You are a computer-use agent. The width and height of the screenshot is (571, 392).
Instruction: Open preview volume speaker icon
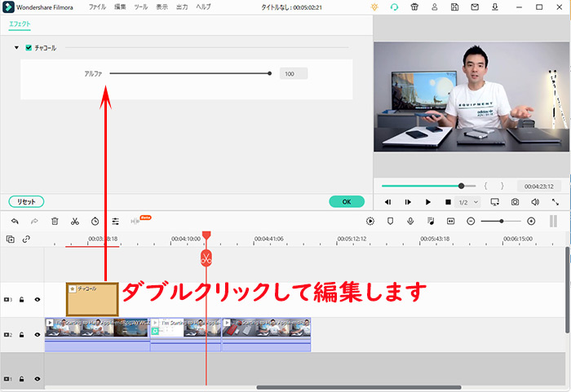pyautogui.click(x=535, y=201)
